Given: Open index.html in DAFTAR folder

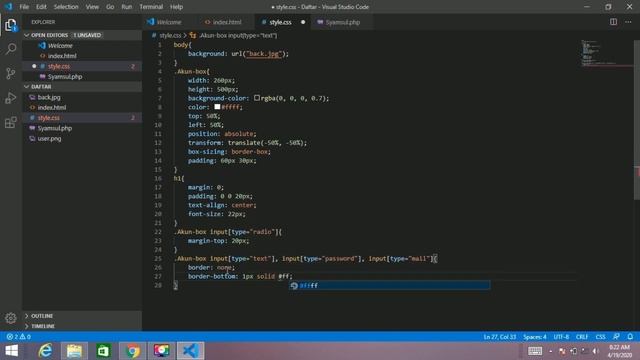Looking at the screenshot, I should pos(52,107).
